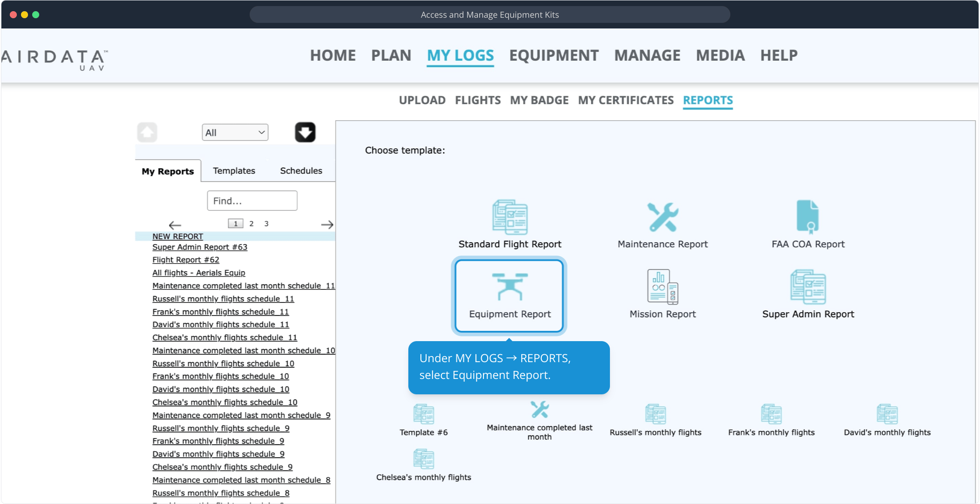Choose the Maintenance Report wrench icon

tap(662, 217)
